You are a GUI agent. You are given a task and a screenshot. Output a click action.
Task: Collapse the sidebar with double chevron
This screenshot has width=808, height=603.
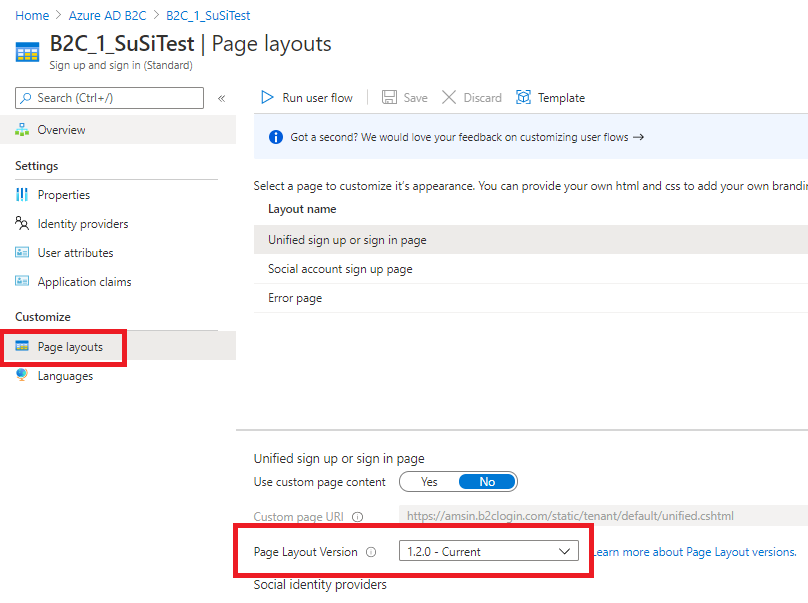(222, 98)
